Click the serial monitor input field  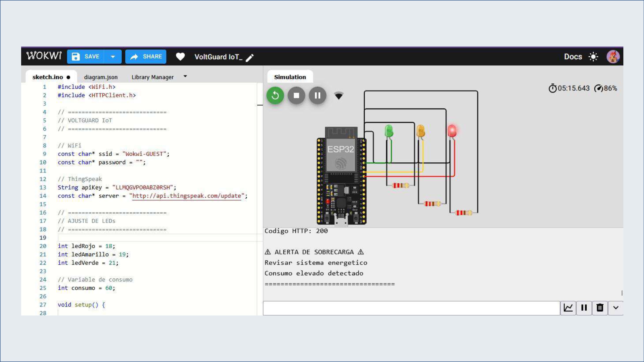(x=411, y=308)
